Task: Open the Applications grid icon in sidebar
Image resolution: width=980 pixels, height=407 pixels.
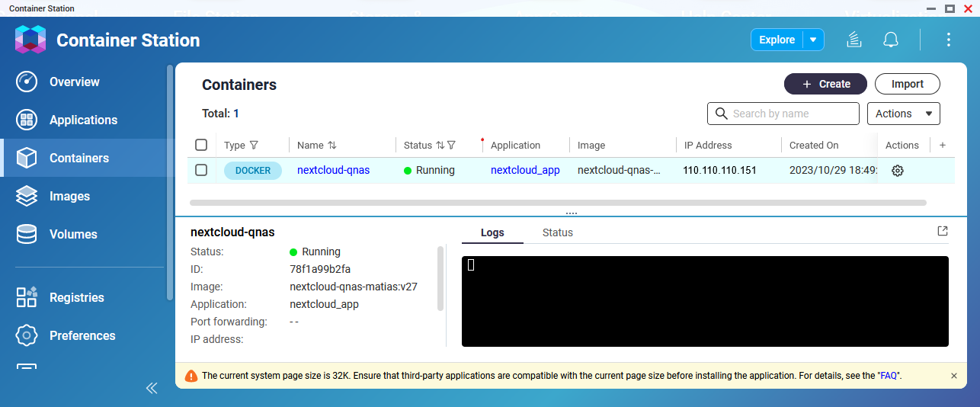Action: (x=27, y=120)
